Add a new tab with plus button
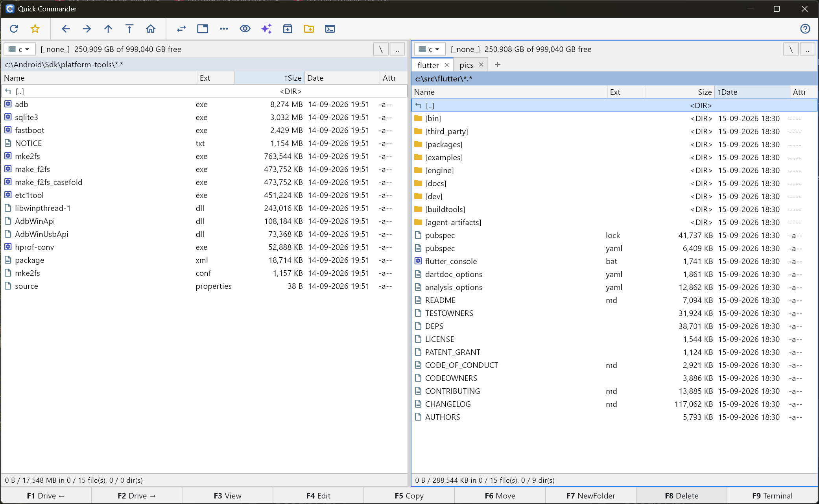The height and width of the screenshot is (504, 819). 498,65
